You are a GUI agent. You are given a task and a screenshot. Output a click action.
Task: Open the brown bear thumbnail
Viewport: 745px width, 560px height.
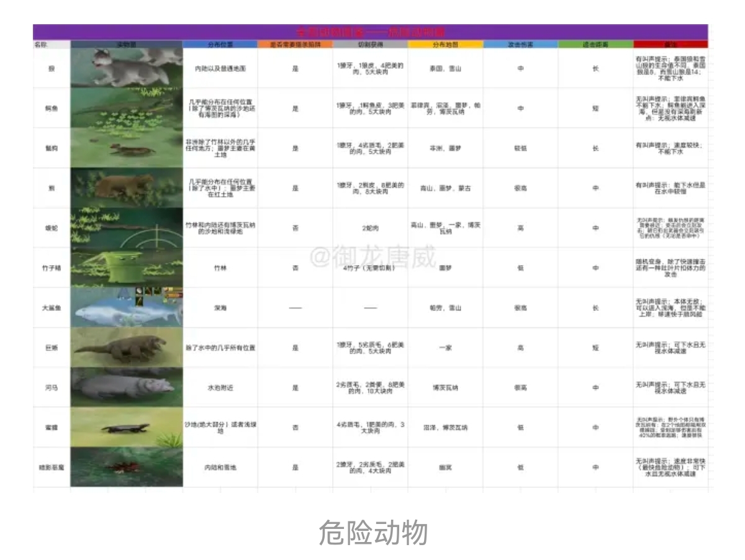point(127,187)
